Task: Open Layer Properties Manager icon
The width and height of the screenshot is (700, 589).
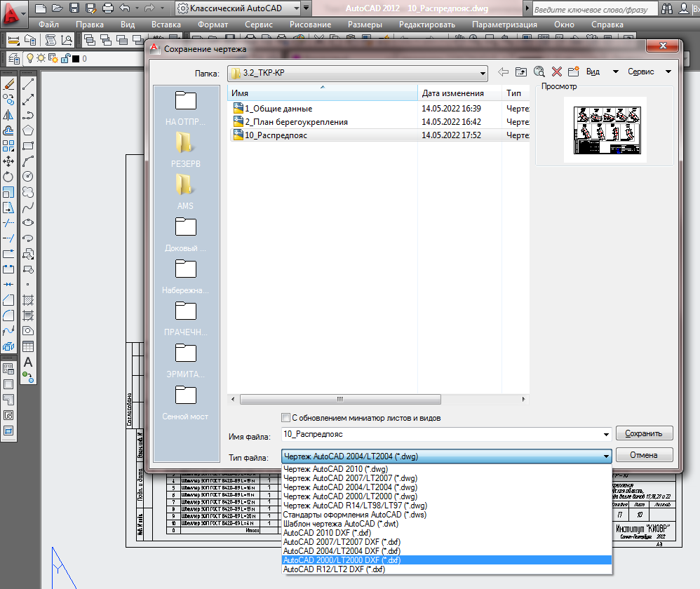Action: (14, 58)
